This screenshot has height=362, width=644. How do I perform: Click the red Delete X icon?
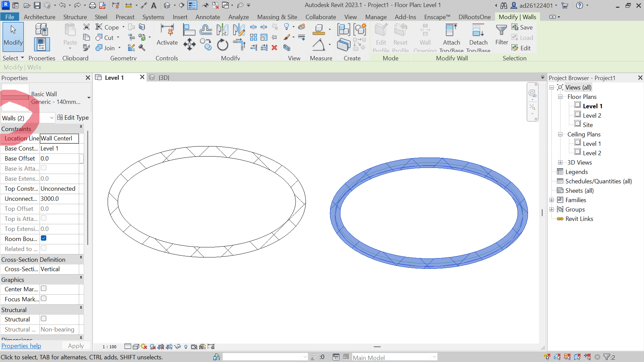[x=274, y=48]
